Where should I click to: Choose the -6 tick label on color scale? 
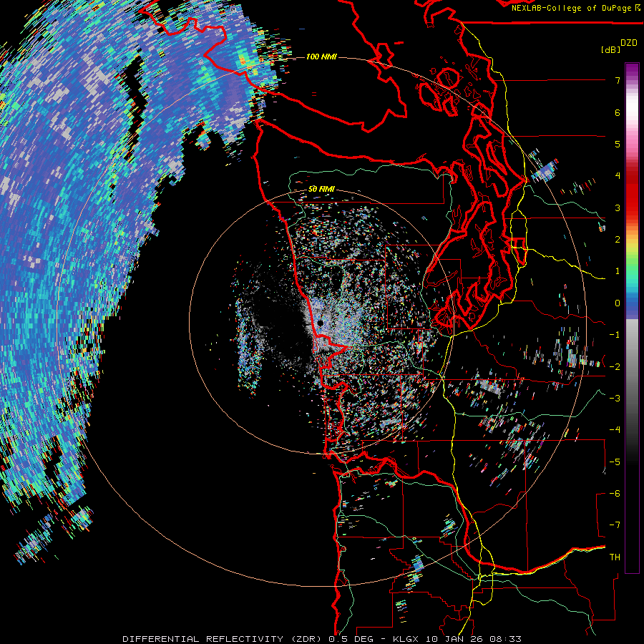[x=615, y=494]
